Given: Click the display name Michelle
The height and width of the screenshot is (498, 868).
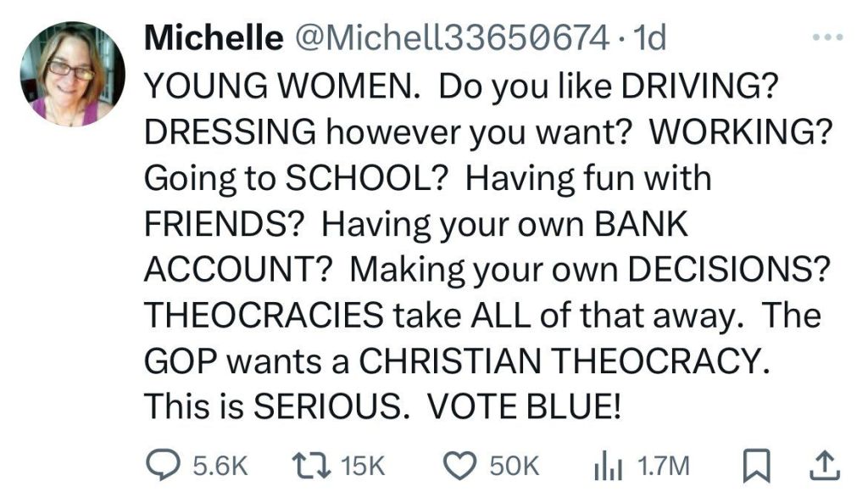Looking at the screenshot, I should [214, 37].
